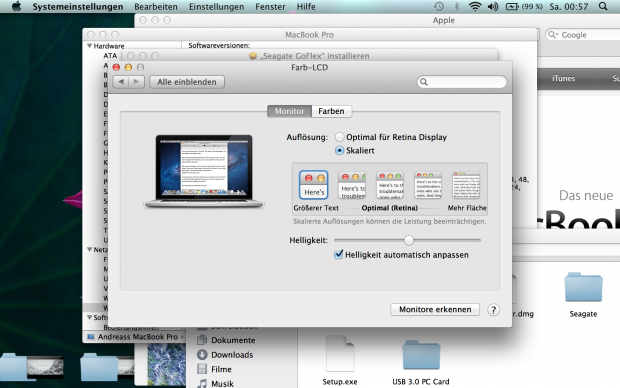Open Filme in Finder sidebar
This screenshot has width=620, height=388.
(221, 369)
